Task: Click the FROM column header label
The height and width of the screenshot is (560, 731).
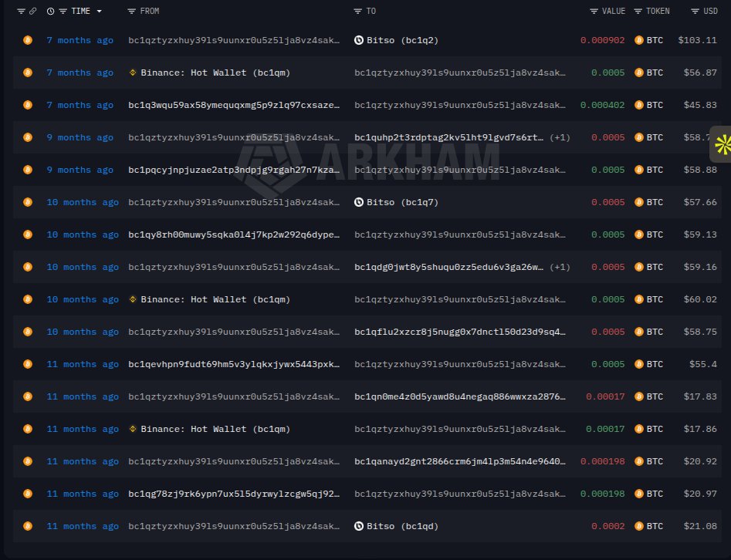Action: point(150,11)
